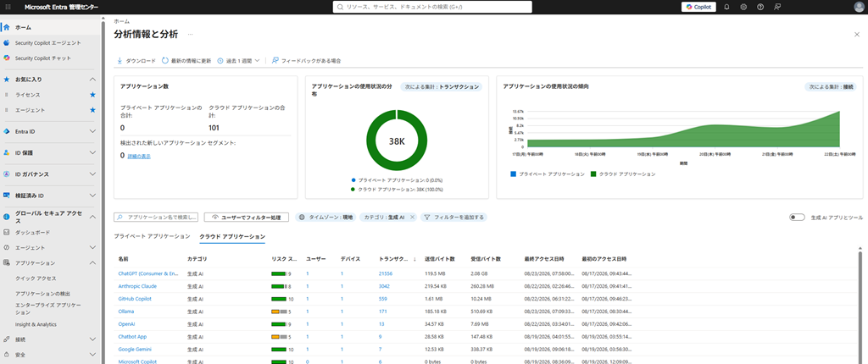Sort by the 名前 column header
The width and height of the screenshot is (868, 364).
124,259
